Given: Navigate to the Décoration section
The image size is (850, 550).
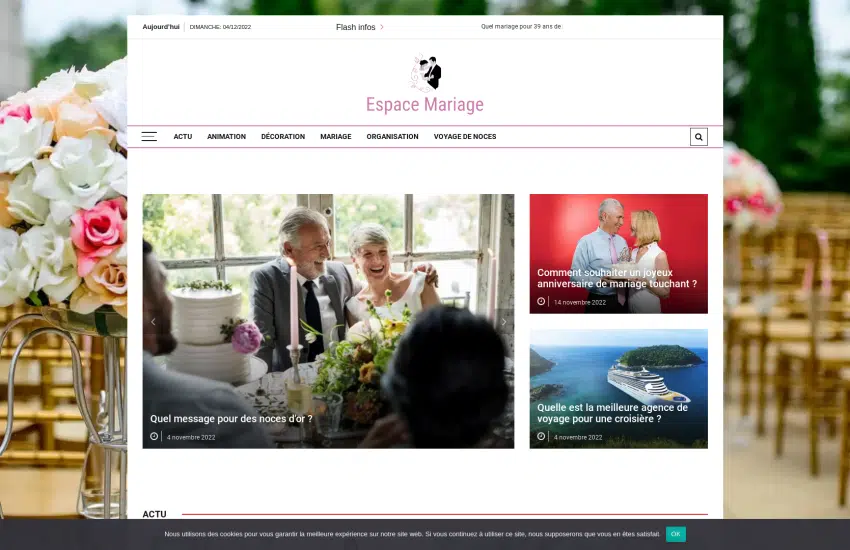Looking at the screenshot, I should 283,137.
